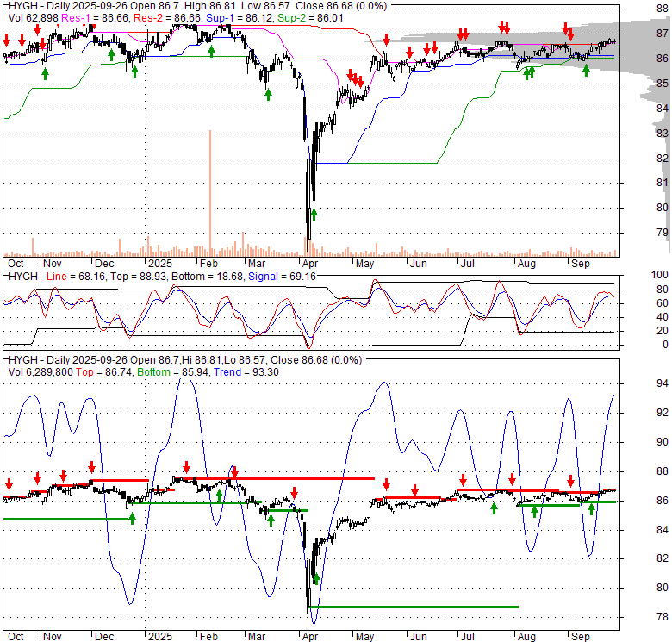Click the tall February volume spike bar
672x642 pixels.
210,193
